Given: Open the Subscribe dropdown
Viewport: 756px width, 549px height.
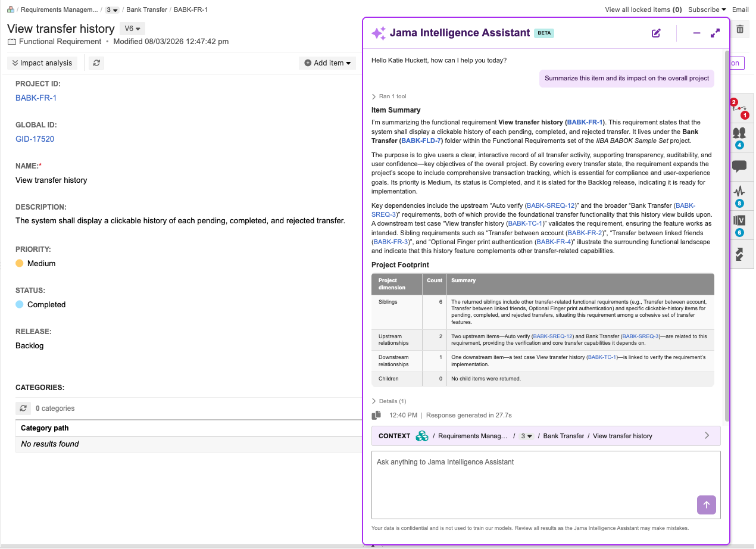Looking at the screenshot, I should (707, 10).
